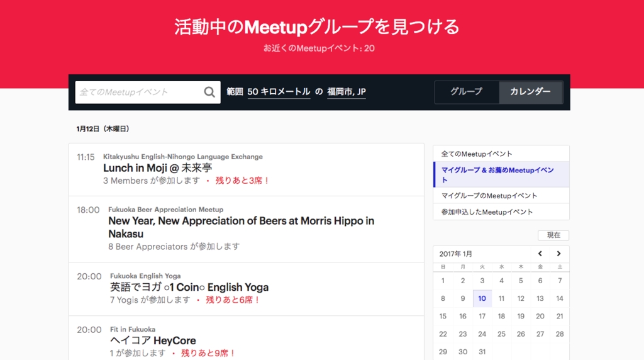Select January 23 in calendar

click(x=463, y=334)
